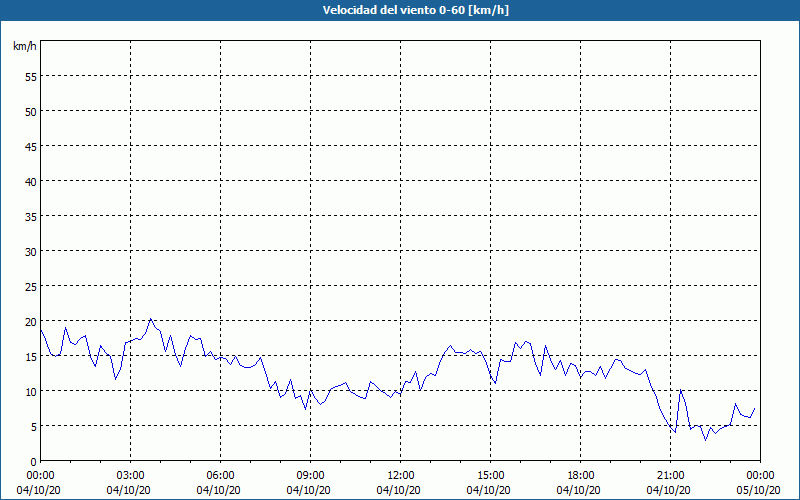Click the 20 value on the y-axis
This screenshot has width=800, height=500.
(30, 321)
